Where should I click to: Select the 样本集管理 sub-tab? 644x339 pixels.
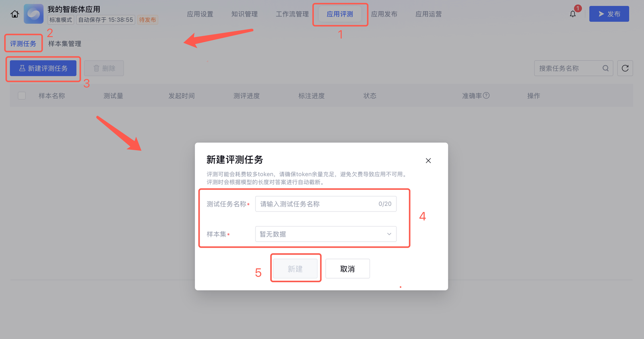65,44
